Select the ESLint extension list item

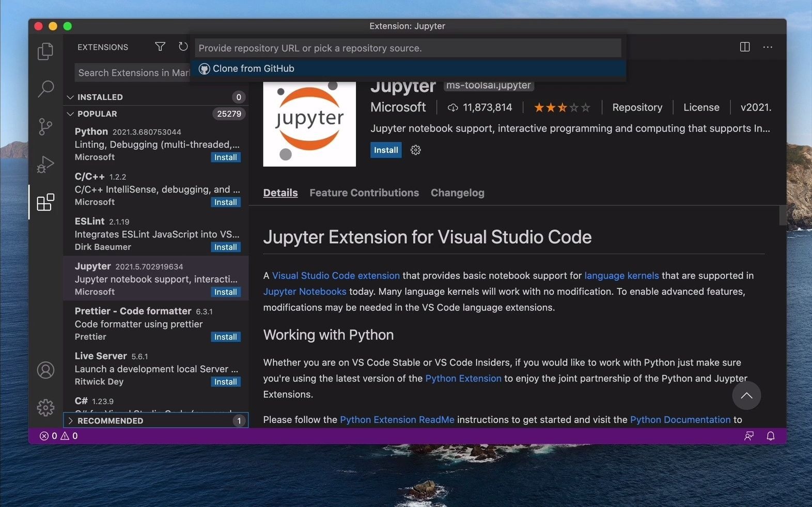point(155,234)
